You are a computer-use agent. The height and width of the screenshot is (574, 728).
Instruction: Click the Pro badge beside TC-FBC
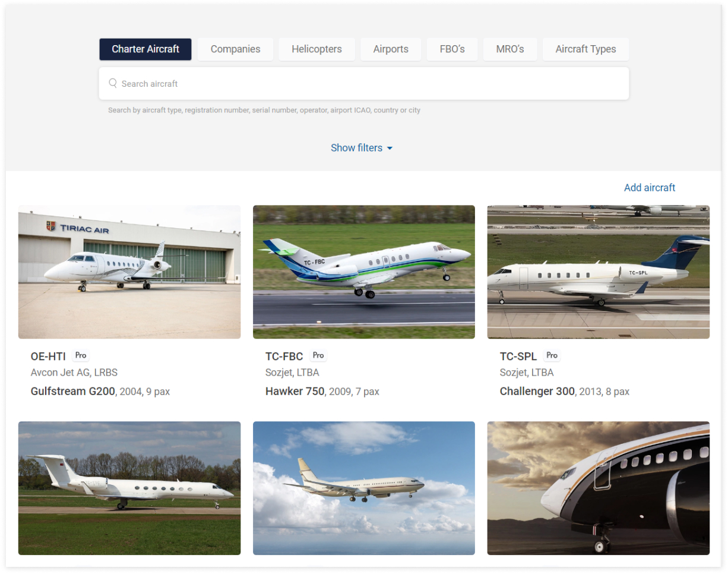click(318, 355)
